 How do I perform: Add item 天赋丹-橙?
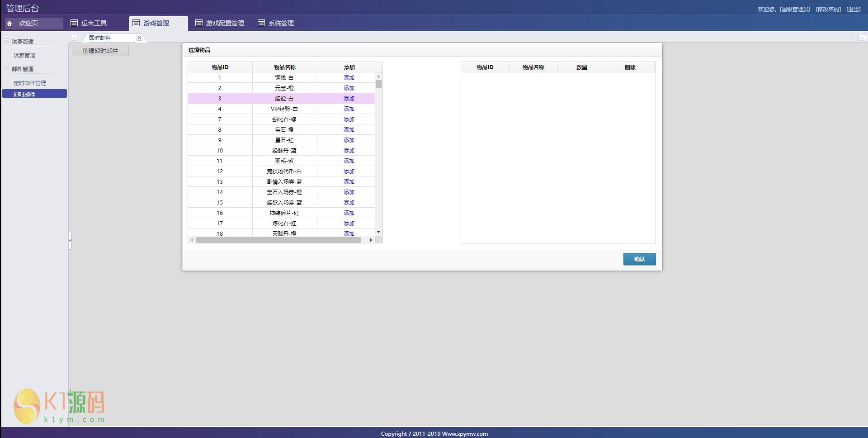(x=349, y=233)
